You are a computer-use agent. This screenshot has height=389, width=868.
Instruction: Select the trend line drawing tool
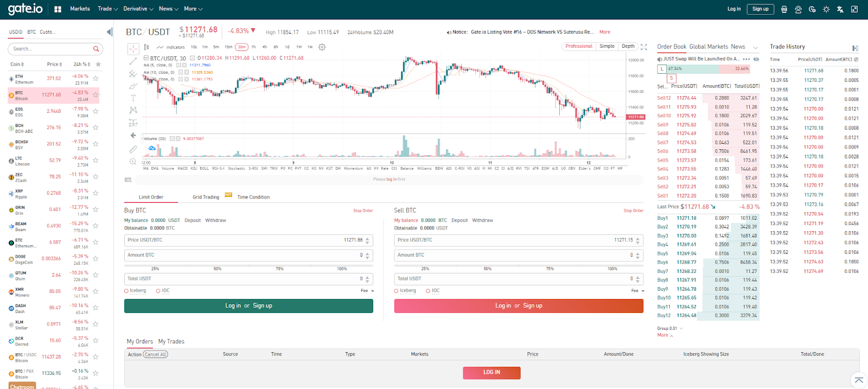tap(133, 61)
